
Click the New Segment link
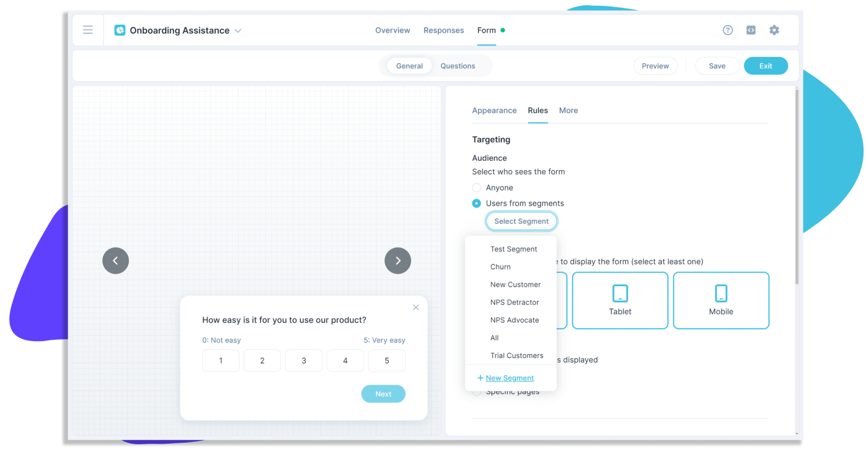(509, 378)
